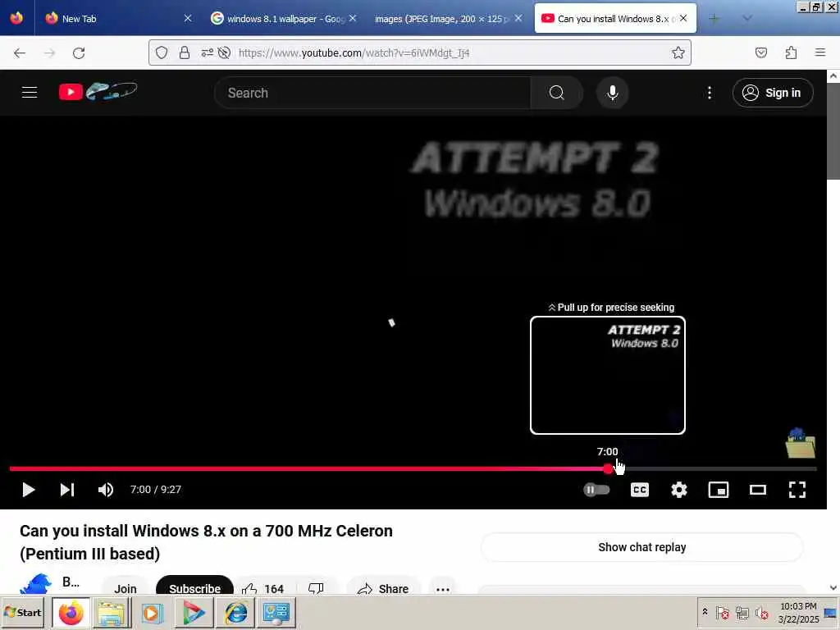The height and width of the screenshot is (630, 840).
Task: Click the Sign in button
Action: (x=773, y=93)
